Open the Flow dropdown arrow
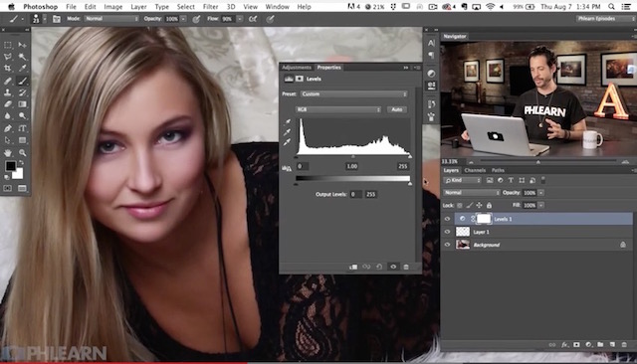This screenshot has height=364, width=637. (240, 19)
